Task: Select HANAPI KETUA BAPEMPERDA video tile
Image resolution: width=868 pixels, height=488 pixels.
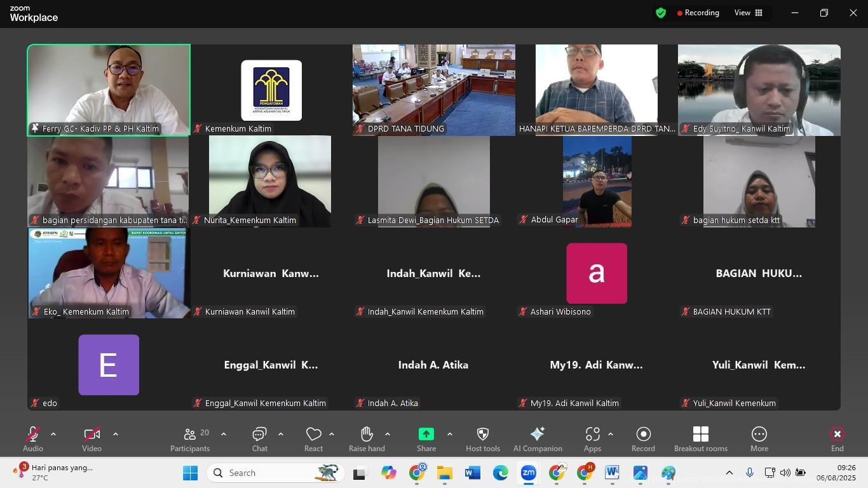Action: tap(597, 90)
